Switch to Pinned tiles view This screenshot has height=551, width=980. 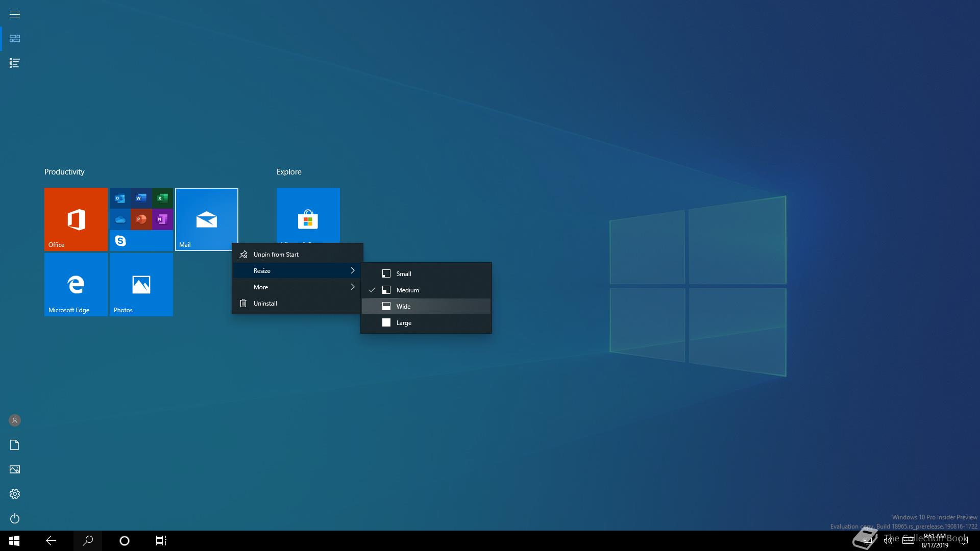15,39
